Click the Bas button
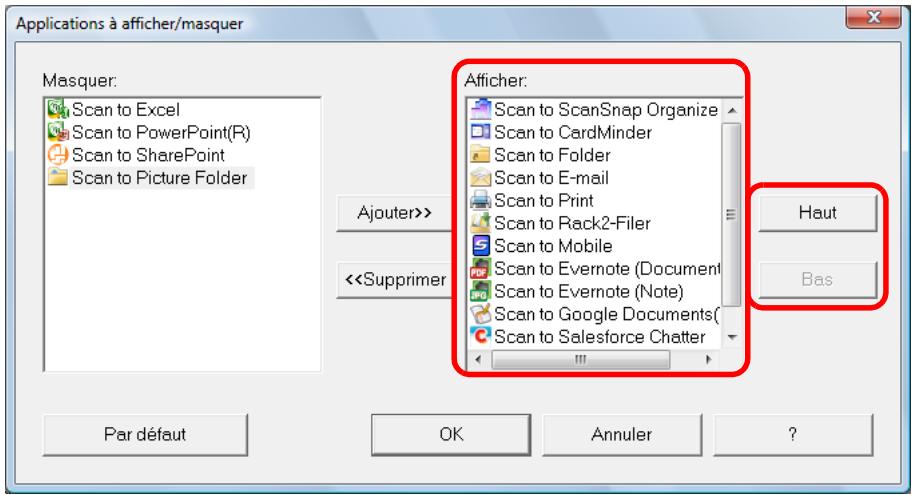The width and height of the screenshot is (912, 495). coord(817,280)
